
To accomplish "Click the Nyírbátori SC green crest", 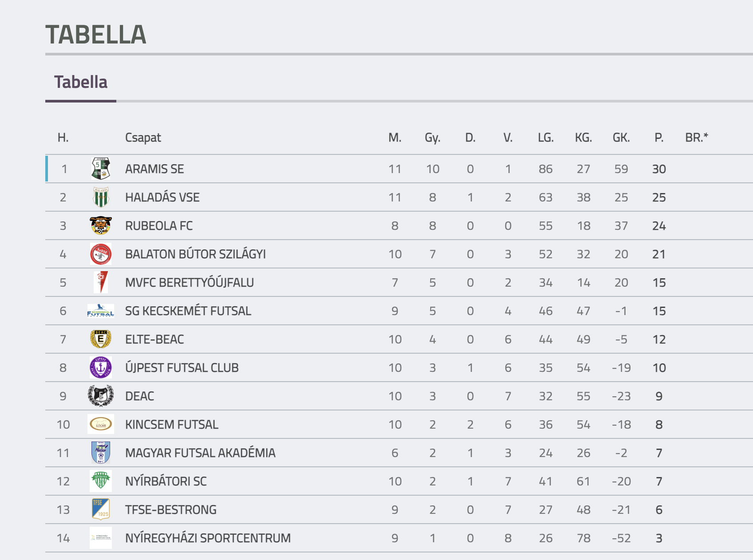I will [101, 481].
